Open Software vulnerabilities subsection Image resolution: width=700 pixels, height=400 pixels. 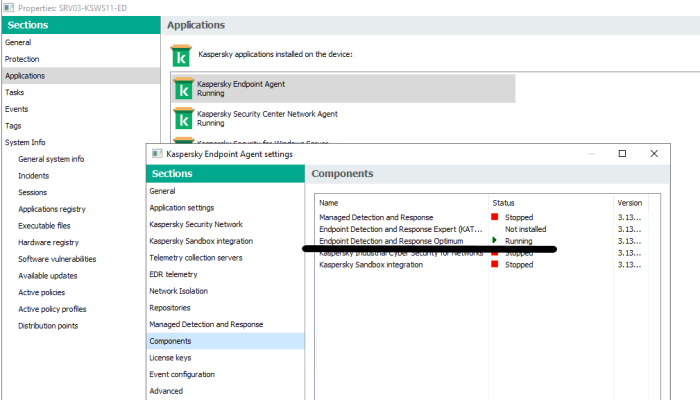57,259
